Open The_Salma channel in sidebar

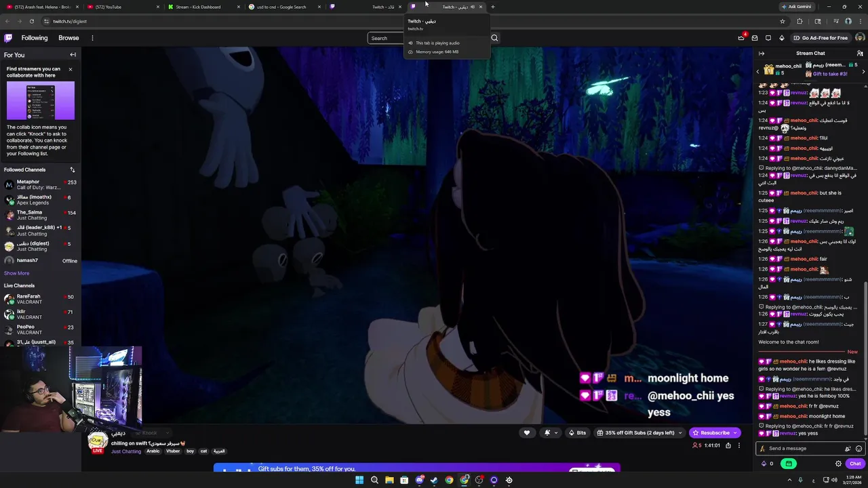point(41,215)
